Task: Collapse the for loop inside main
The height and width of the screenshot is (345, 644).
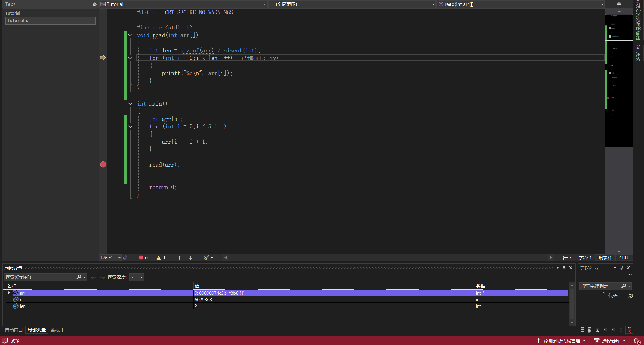Action: pos(130,126)
